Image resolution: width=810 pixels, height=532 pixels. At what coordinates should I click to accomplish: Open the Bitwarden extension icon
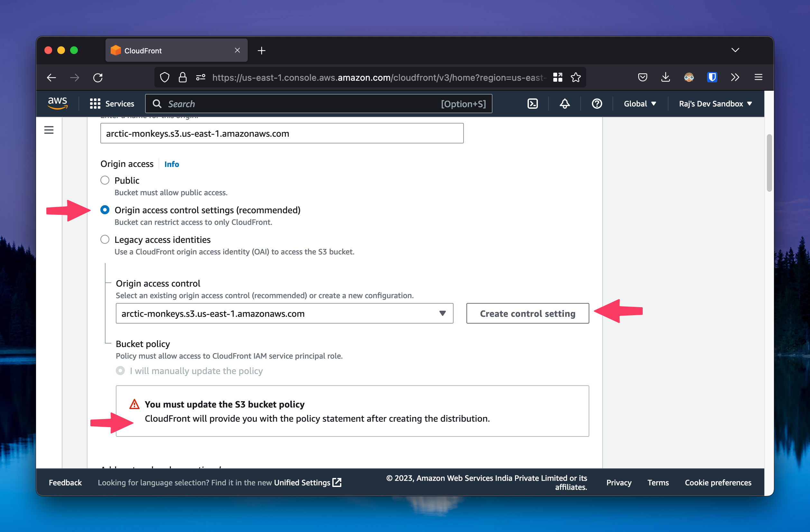(x=712, y=78)
